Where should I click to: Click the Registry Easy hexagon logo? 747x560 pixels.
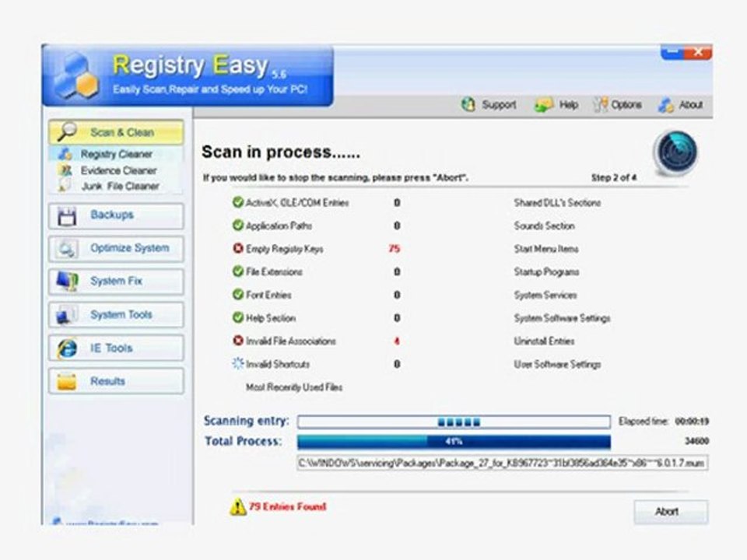click(x=76, y=76)
